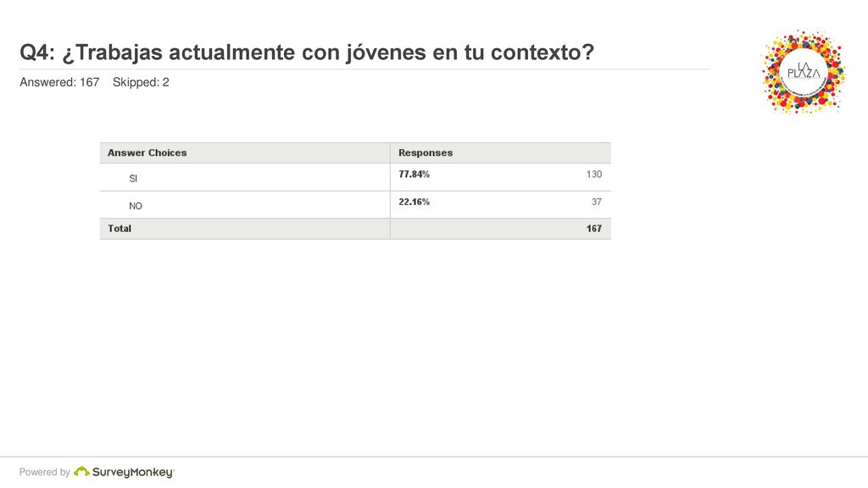
Task: Click the Powered by label
Action: click(x=44, y=472)
